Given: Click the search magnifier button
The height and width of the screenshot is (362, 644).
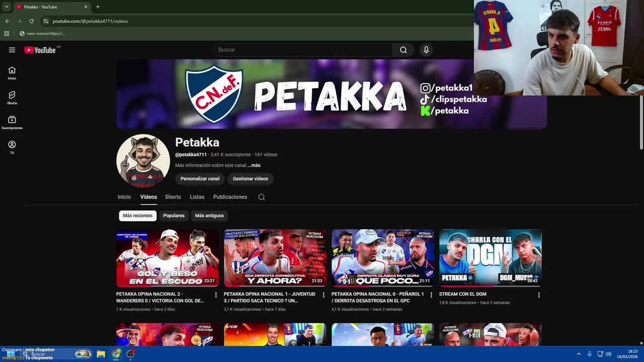Looking at the screenshot, I should pyautogui.click(x=404, y=50).
